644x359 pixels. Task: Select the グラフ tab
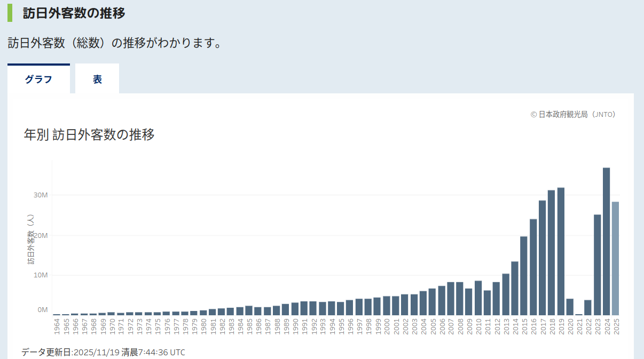click(38, 79)
